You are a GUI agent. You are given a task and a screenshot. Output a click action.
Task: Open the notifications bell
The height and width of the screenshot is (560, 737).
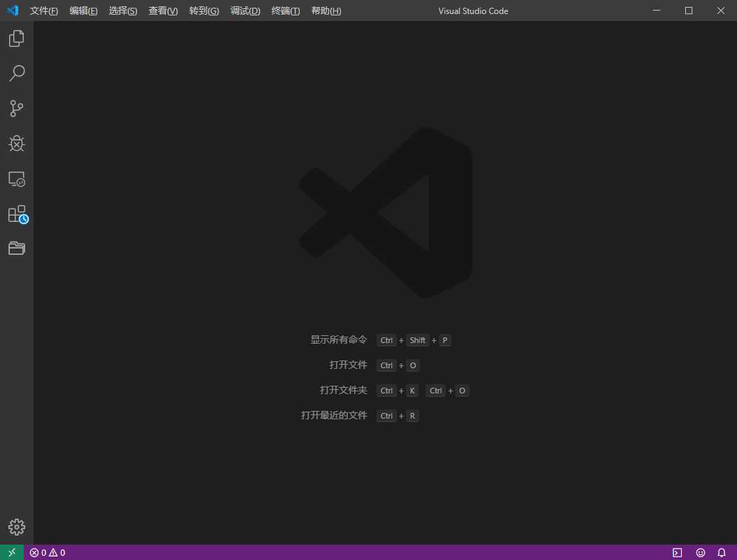(x=722, y=552)
